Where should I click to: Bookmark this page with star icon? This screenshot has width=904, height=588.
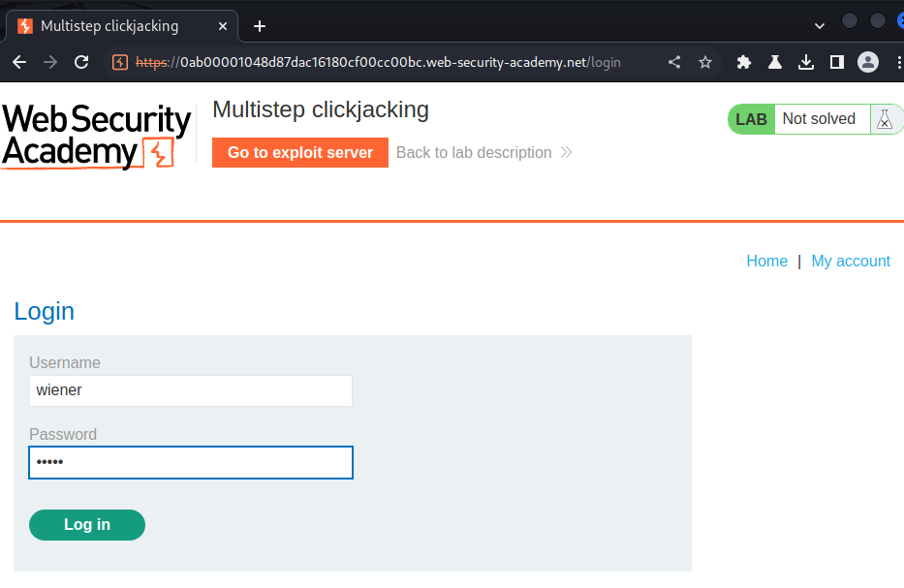[705, 62]
